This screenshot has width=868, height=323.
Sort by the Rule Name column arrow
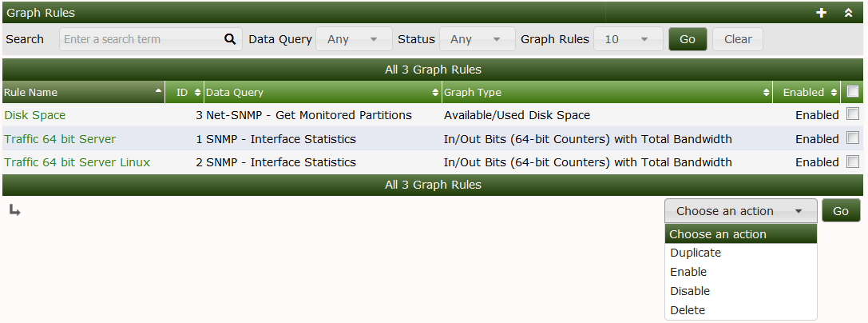click(158, 92)
